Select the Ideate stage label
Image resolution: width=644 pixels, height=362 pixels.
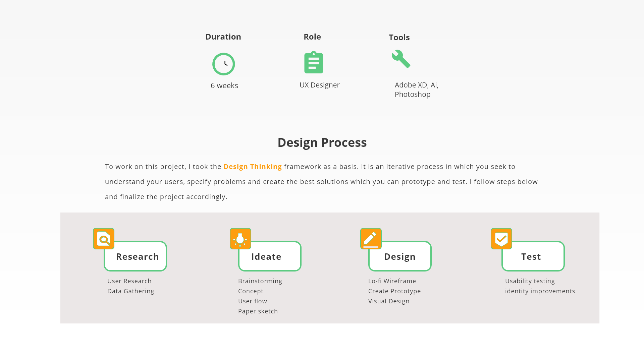[x=266, y=256]
